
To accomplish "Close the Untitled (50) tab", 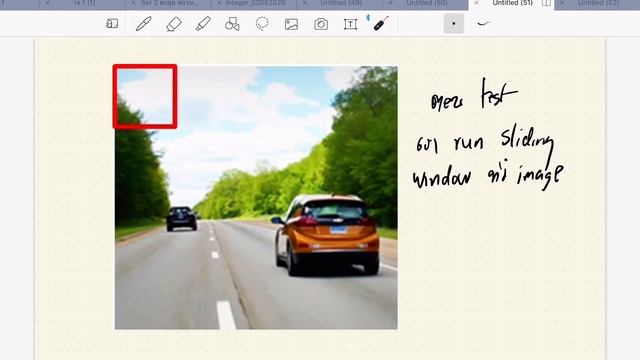I will point(391,3).
